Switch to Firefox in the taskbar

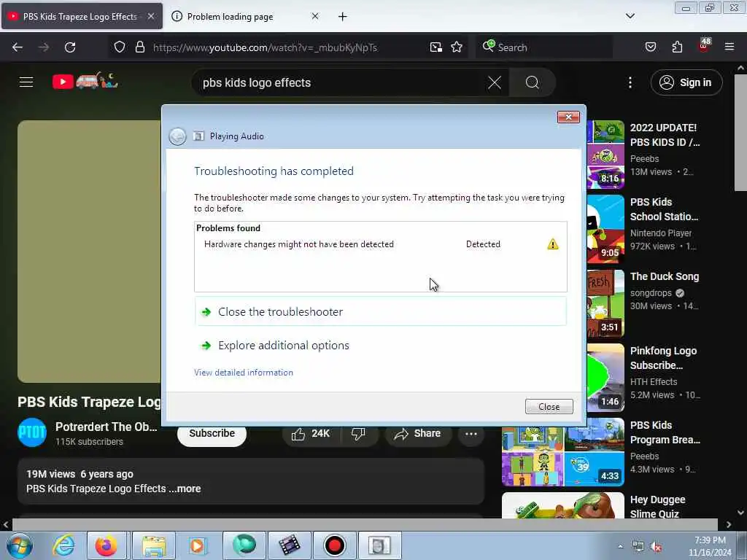coord(107,545)
